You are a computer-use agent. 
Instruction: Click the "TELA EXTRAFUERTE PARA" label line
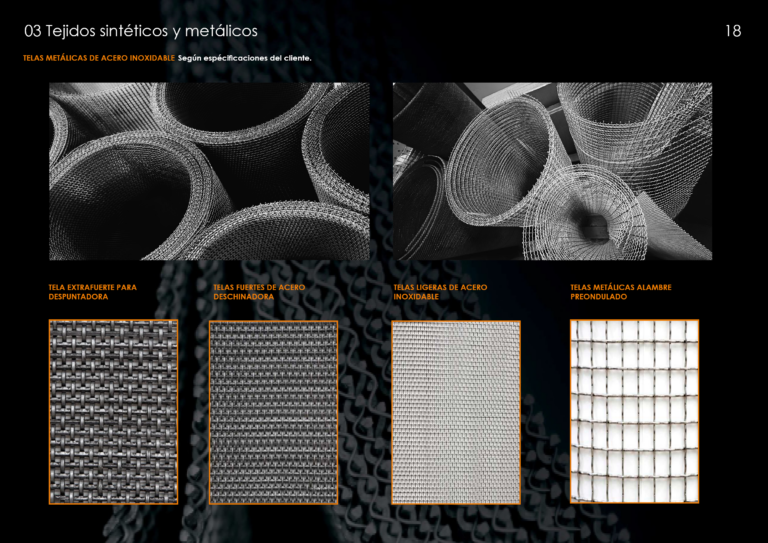(x=92, y=287)
